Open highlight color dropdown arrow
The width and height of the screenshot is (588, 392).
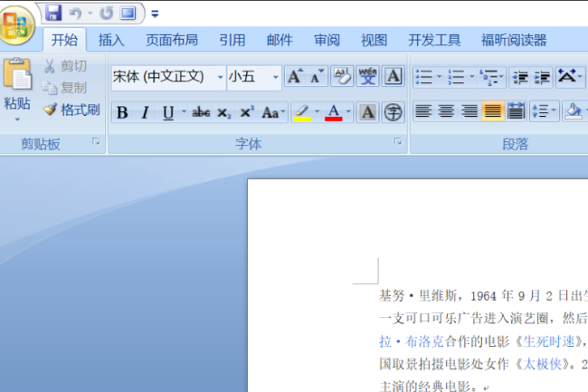(318, 111)
